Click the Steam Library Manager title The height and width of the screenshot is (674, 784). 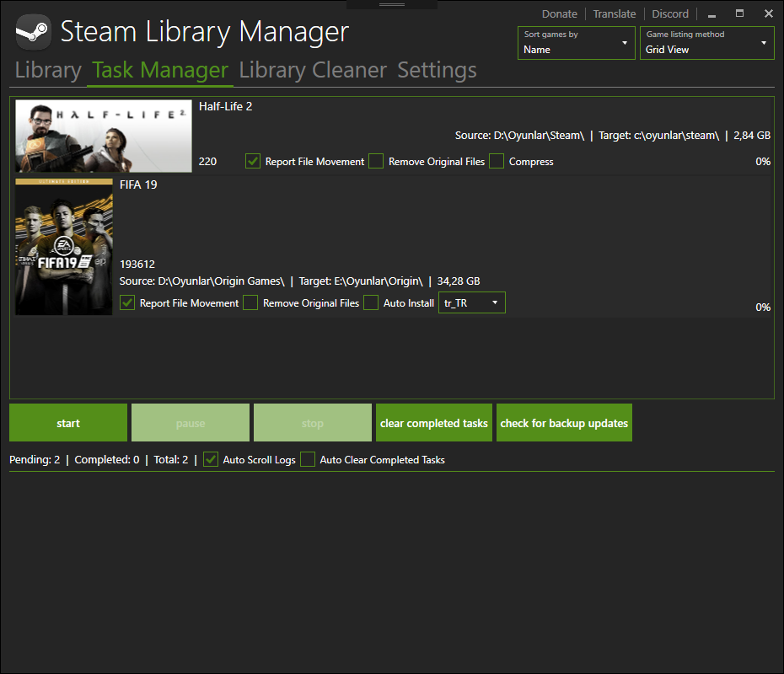click(x=205, y=32)
